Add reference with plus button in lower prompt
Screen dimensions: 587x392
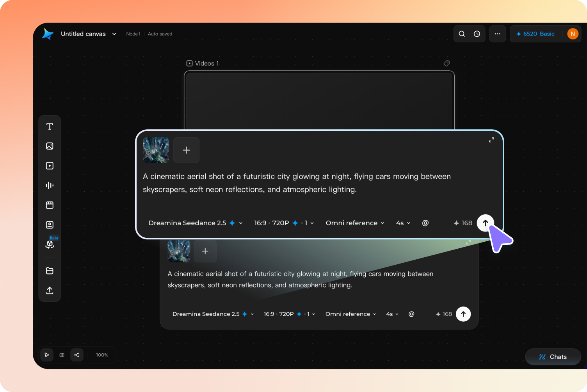pos(205,251)
